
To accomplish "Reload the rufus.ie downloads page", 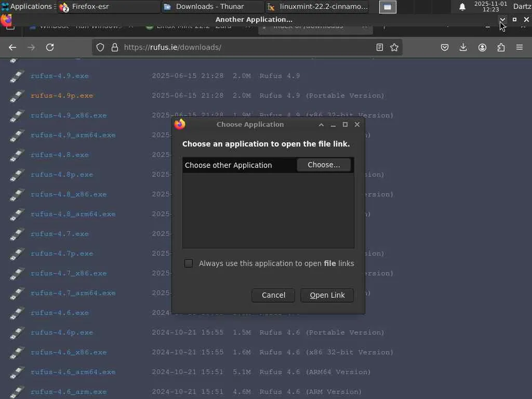I will (50, 47).
